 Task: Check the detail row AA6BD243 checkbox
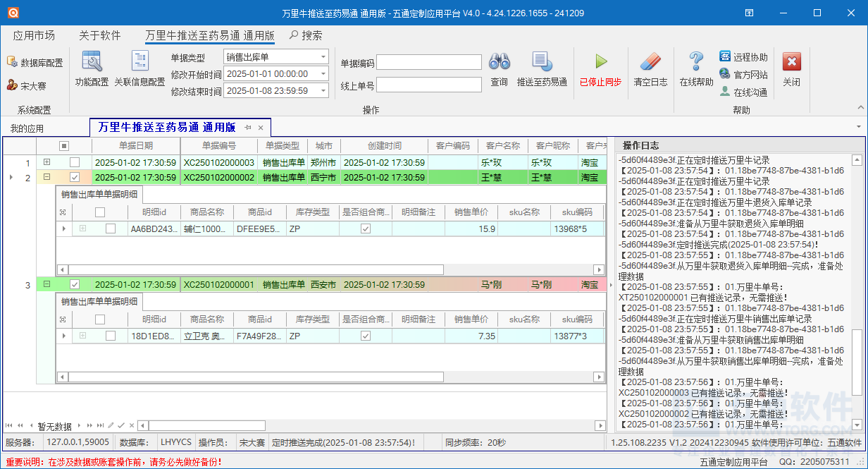(x=111, y=229)
